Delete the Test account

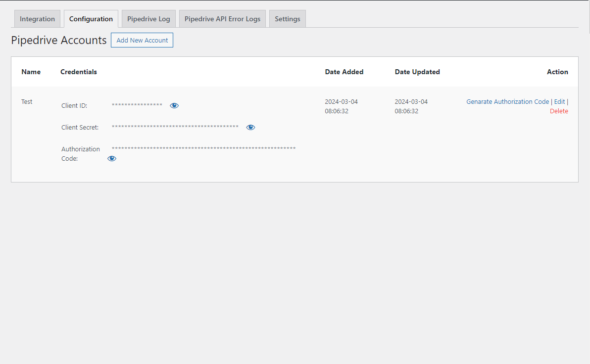pyautogui.click(x=559, y=111)
